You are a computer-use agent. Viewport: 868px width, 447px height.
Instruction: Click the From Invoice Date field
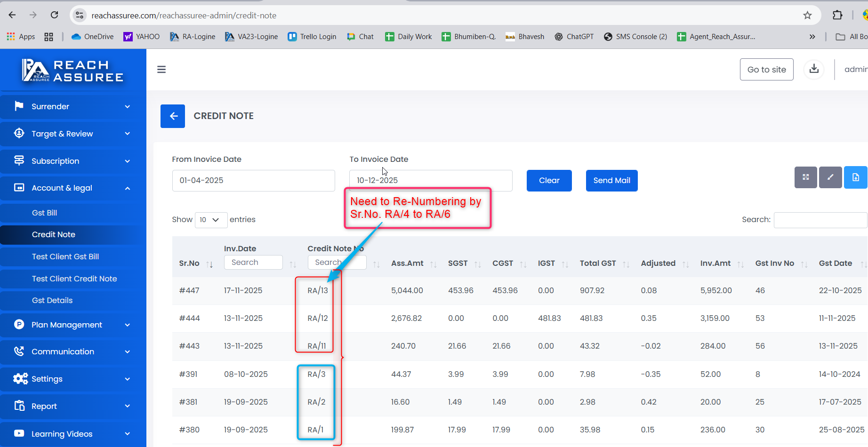pyautogui.click(x=253, y=181)
